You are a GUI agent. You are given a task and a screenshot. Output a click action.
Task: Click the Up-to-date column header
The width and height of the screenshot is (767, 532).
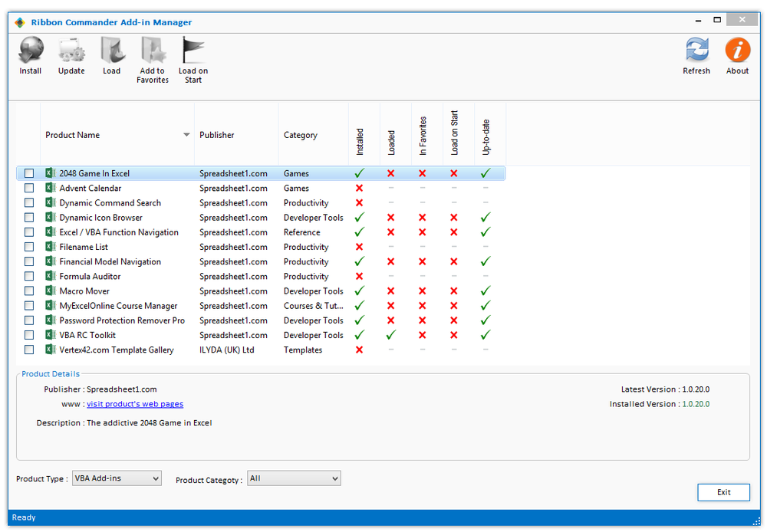[490, 135]
